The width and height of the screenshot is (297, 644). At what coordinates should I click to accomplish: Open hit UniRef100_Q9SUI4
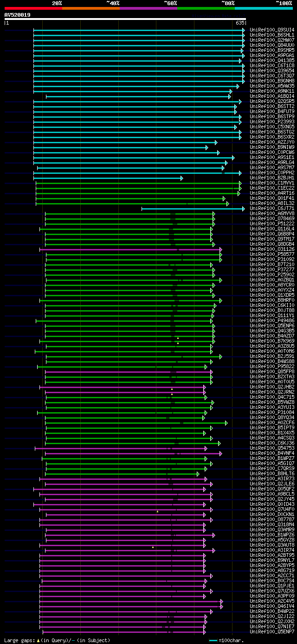(272, 30)
